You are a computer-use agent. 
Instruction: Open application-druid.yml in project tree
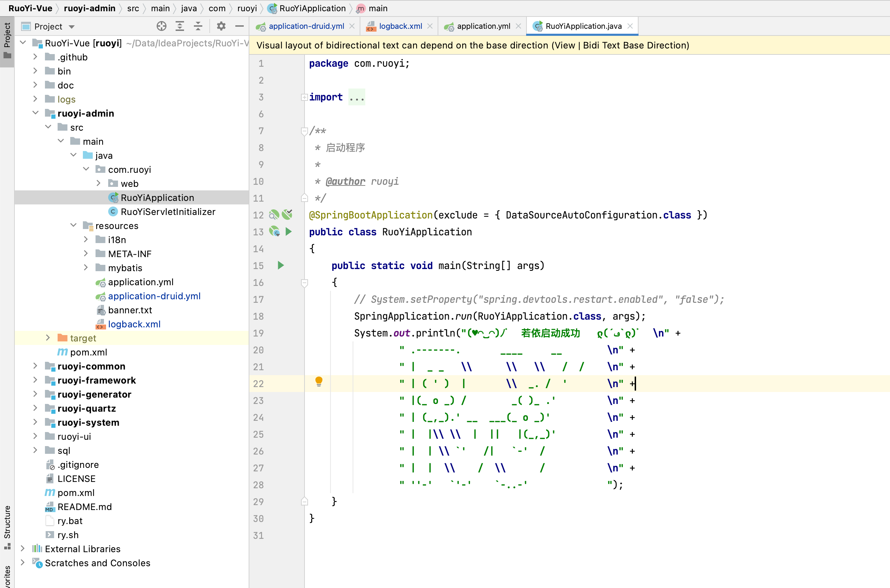(x=154, y=296)
